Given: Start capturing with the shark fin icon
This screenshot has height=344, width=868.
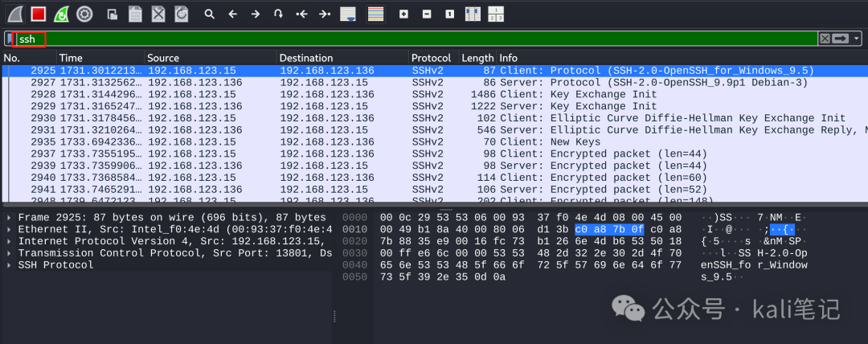Looking at the screenshot, I should coord(15,14).
